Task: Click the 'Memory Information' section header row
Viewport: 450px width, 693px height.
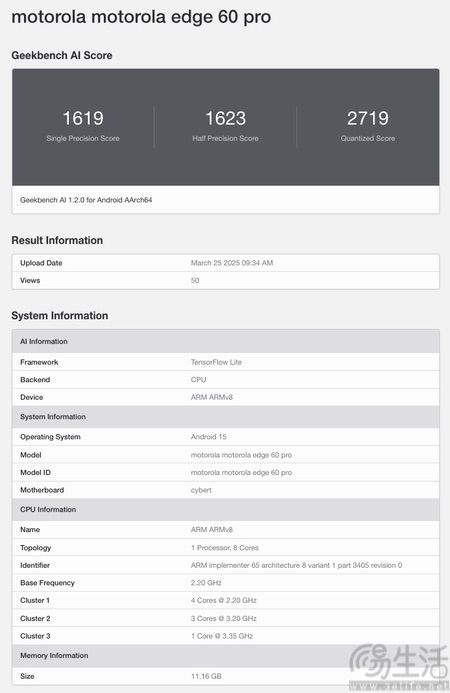Action: click(x=225, y=655)
